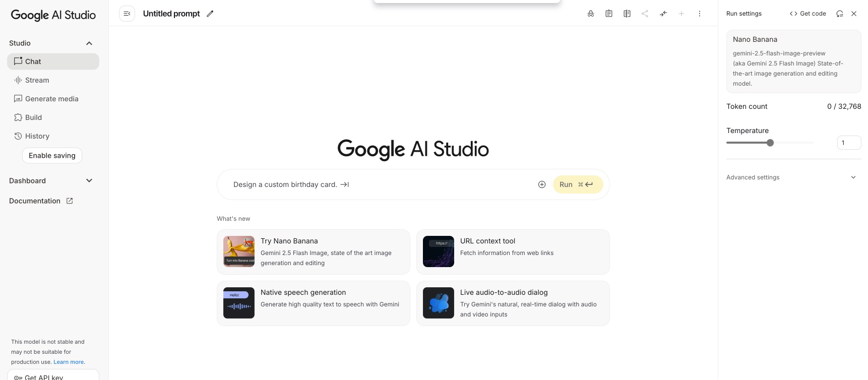Click the Generate media image icon

(18, 99)
